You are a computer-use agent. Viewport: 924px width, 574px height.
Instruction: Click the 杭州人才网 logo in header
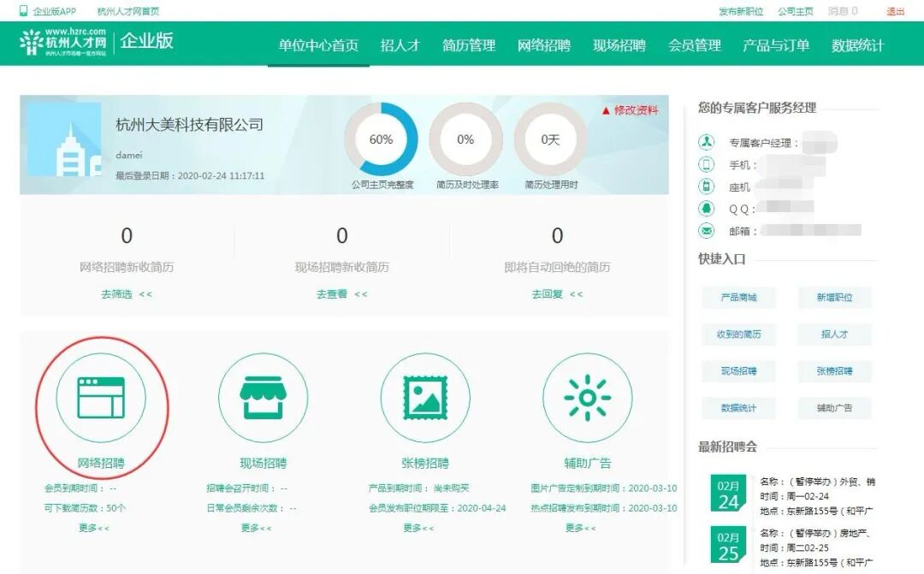pos(63,42)
